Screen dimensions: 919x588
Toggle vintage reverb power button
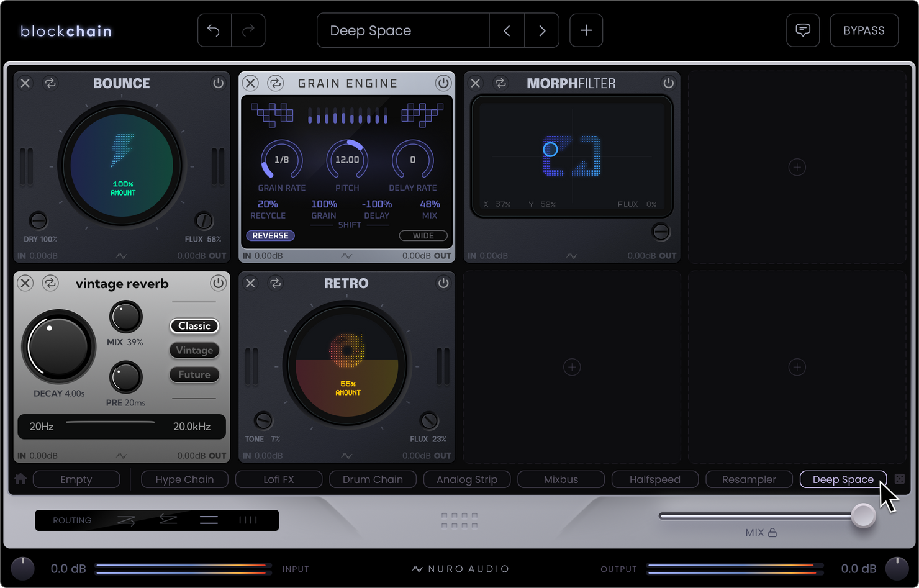click(x=218, y=283)
